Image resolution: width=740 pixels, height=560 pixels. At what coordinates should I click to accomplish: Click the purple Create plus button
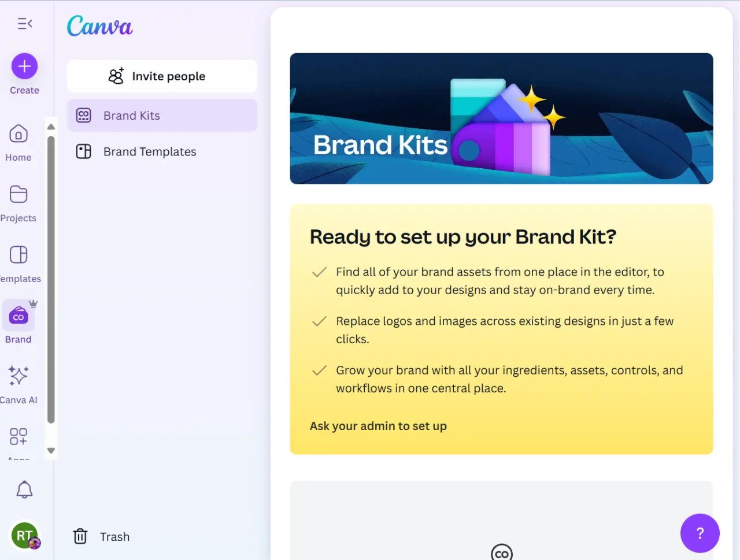24,66
